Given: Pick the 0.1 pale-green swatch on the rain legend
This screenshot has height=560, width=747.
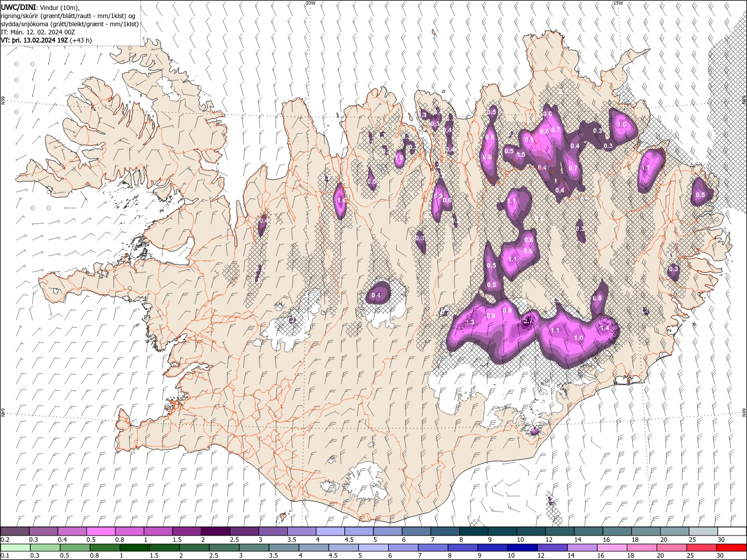Looking at the screenshot, I should 15,548.
